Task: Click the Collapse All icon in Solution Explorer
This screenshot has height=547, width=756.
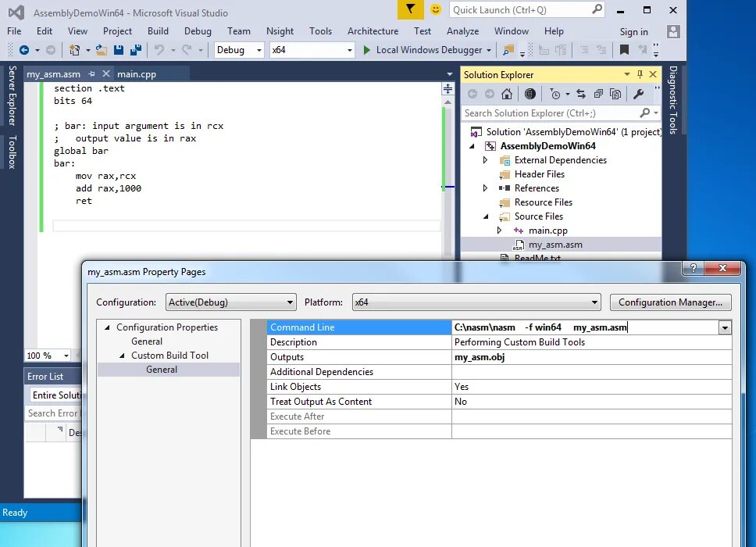Action: tap(598, 94)
